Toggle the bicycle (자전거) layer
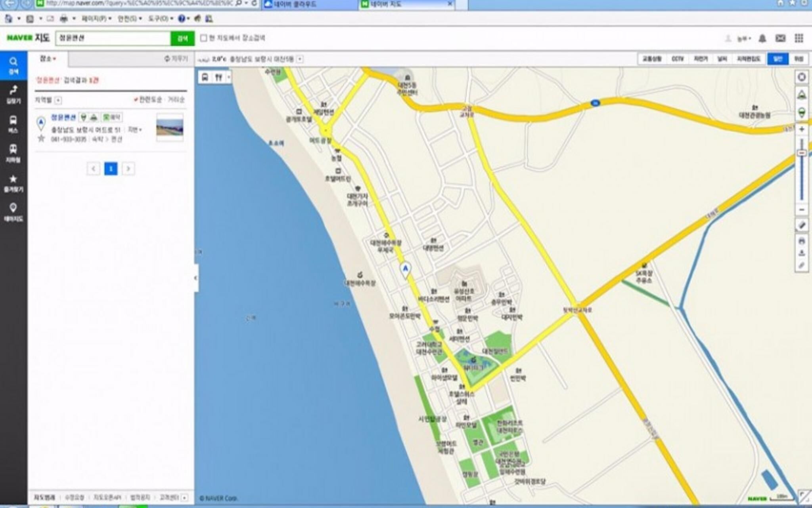This screenshot has width=812, height=508. pos(701,59)
